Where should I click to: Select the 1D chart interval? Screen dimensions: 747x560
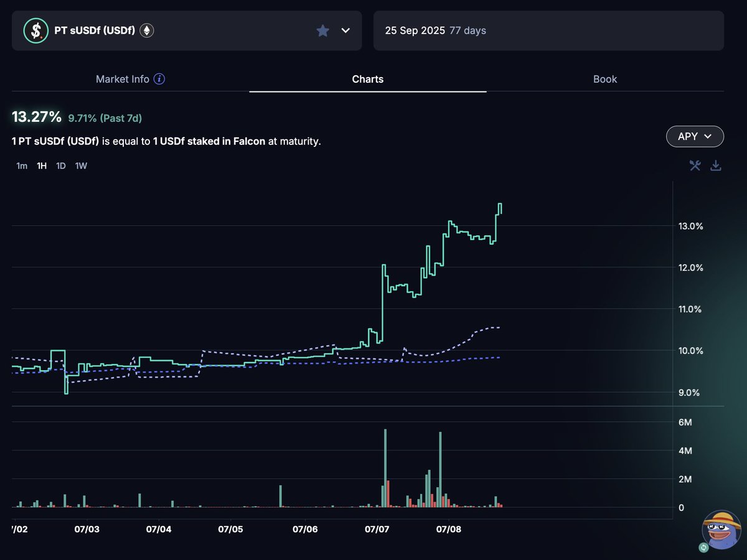click(x=61, y=166)
